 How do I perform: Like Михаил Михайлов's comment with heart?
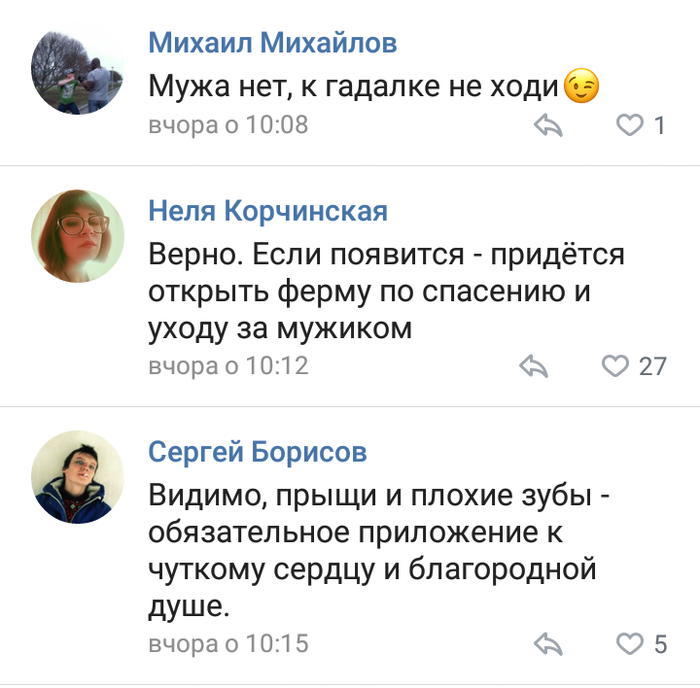coord(628,126)
